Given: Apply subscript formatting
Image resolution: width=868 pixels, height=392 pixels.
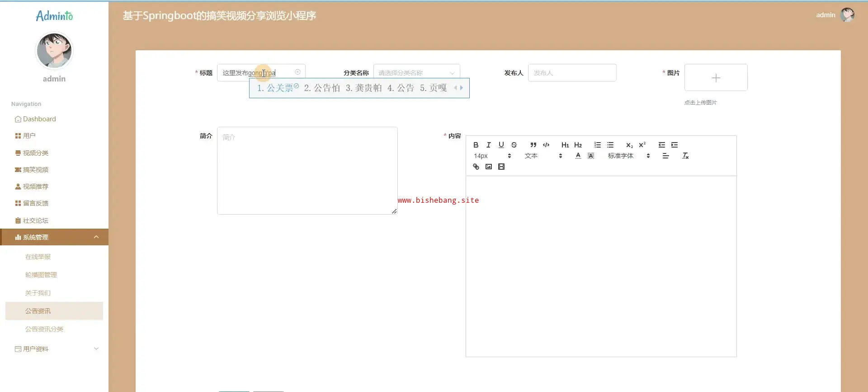Looking at the screenshot, I should 629,145.
